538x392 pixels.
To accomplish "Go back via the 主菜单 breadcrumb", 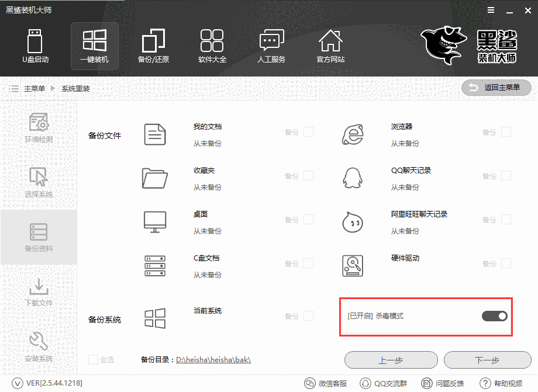I will point(36,88).
